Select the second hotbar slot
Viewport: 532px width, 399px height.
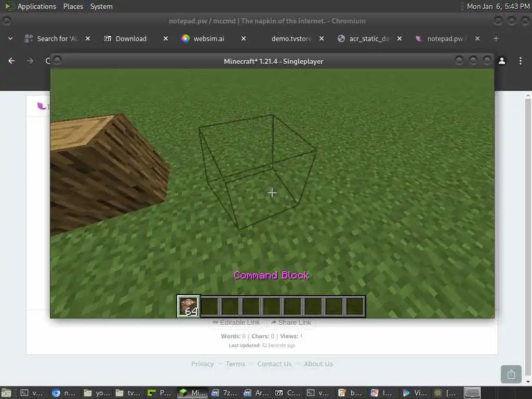coord(210,307)
